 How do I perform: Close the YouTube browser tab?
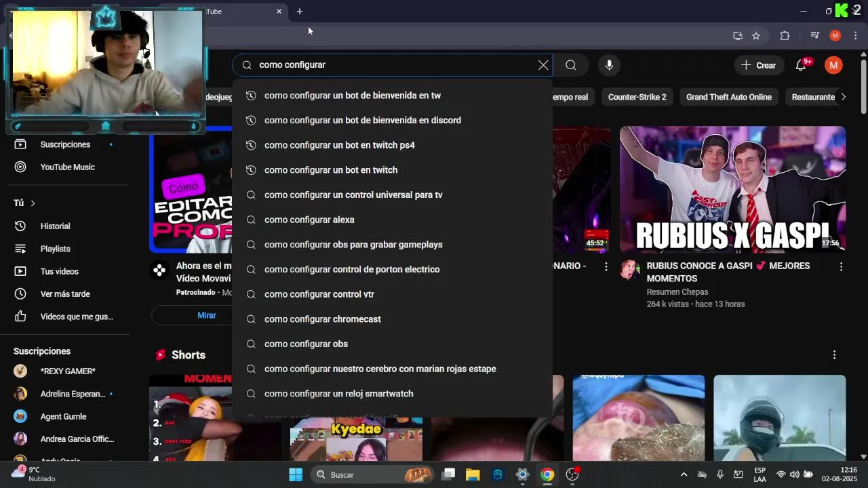(x=279, y=12)
